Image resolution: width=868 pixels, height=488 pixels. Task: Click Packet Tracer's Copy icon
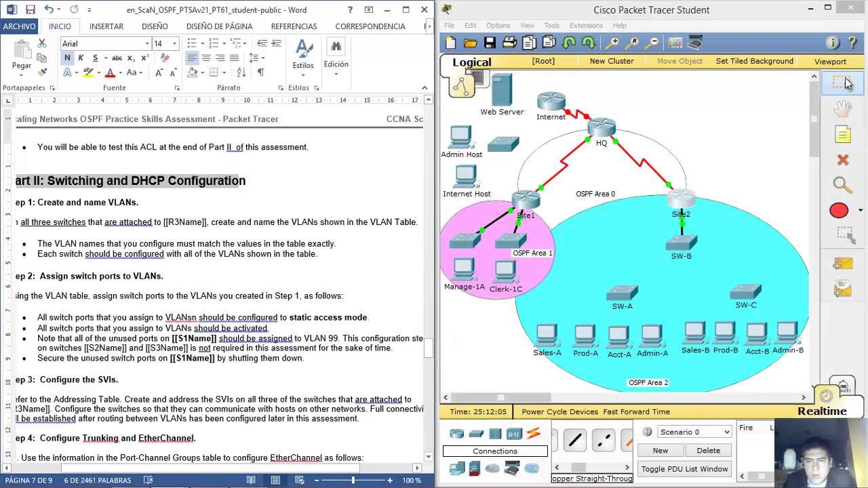pyautogui.click(x=529, y=43)
